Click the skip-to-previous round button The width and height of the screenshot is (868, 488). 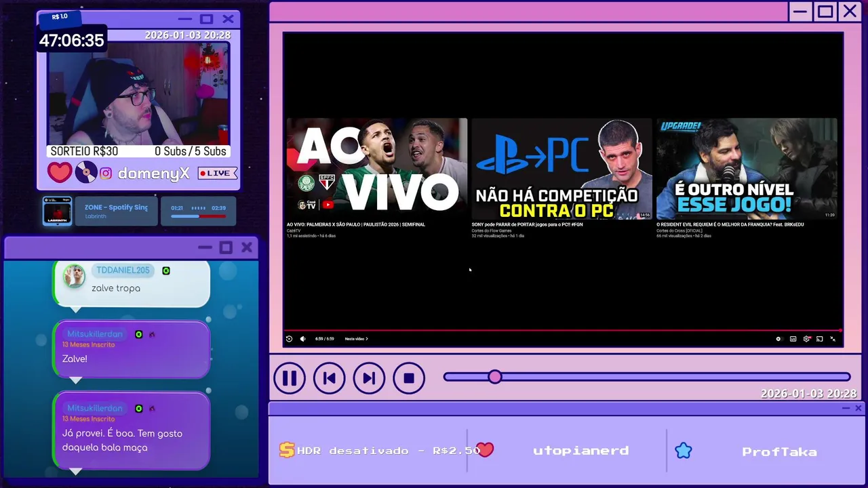329,378
